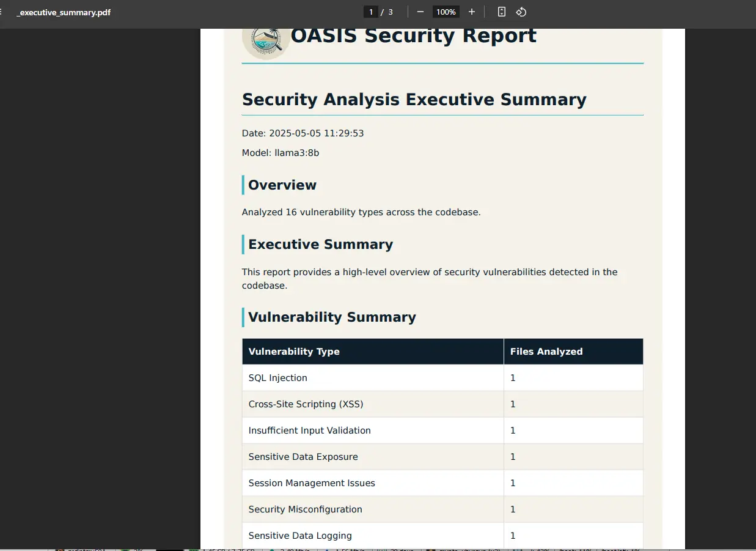Select the Sensitive Data Exposure cell
756x551 pixels.
point(373,457)
